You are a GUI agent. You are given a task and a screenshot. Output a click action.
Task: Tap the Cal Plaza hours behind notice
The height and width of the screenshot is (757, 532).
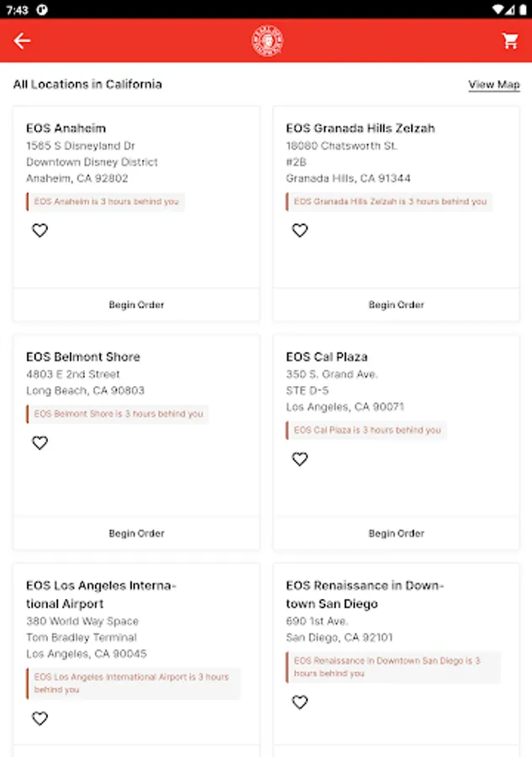tap(366, 430)
